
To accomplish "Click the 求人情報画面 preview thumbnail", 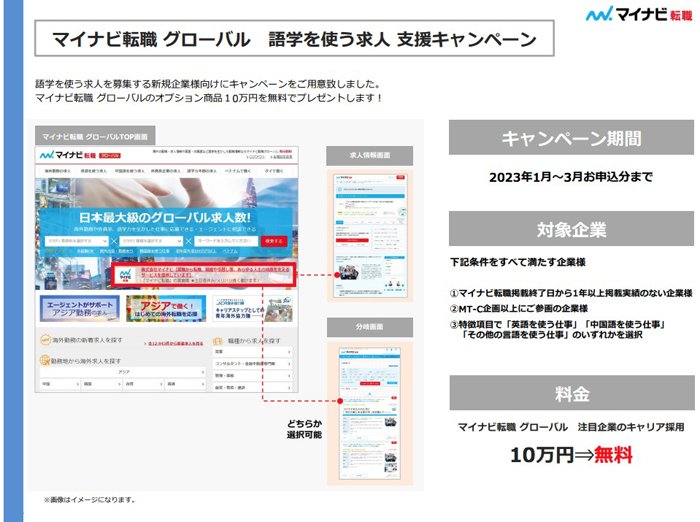I will click(370, 235).
